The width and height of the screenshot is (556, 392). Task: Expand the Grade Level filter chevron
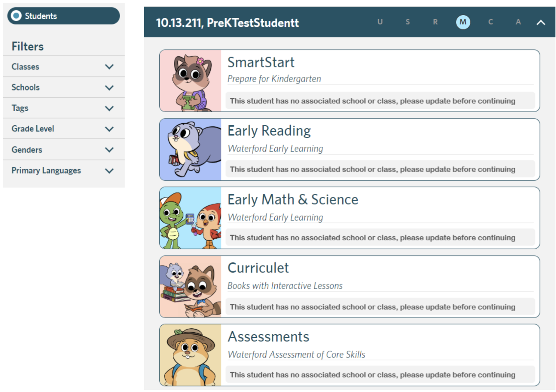[x=109, y=129]
